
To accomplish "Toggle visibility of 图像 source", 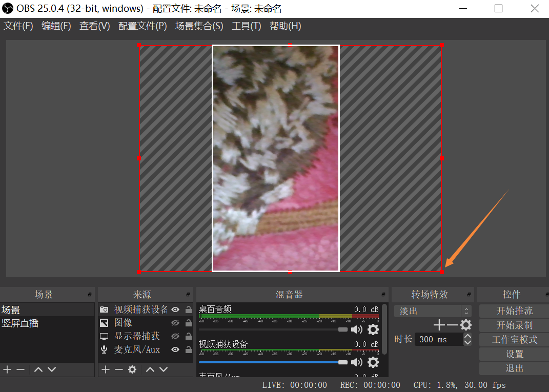I will [x=175, y=323].
